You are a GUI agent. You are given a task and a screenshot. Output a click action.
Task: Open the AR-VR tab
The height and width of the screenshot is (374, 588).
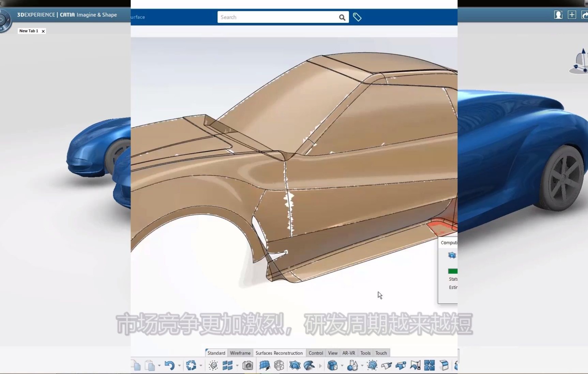pos(349,353)
